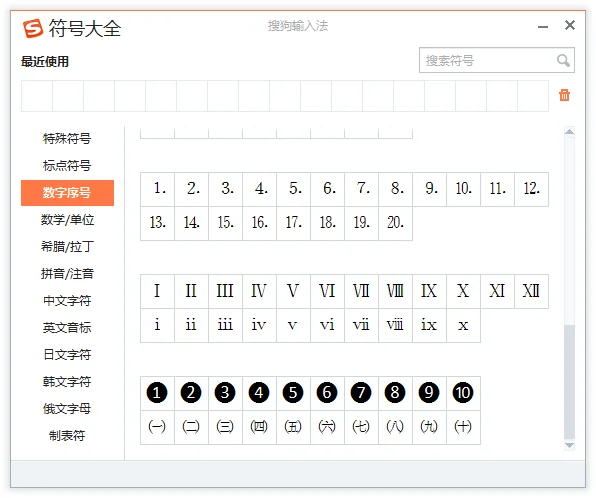
Task: Click the Sogou logo icon
Action: tap(33, 29)
